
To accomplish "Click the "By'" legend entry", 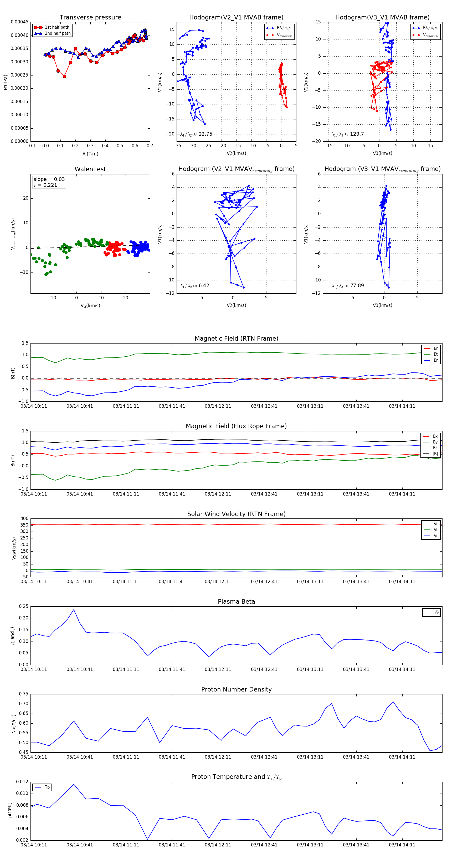I will click(x=431, y=442).
